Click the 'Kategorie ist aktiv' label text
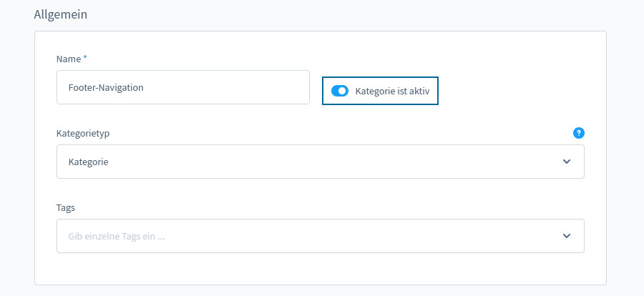The image size is (644, 296). 392,91
